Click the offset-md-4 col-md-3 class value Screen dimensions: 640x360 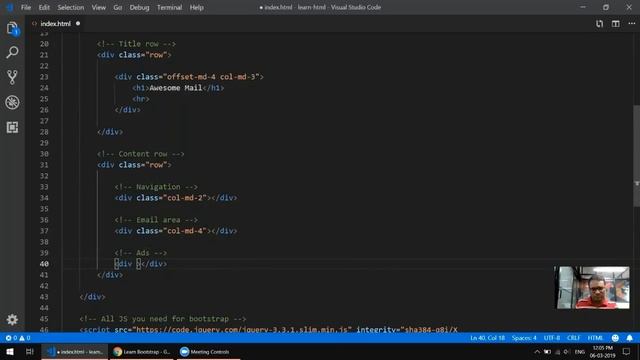pos(211,77)
